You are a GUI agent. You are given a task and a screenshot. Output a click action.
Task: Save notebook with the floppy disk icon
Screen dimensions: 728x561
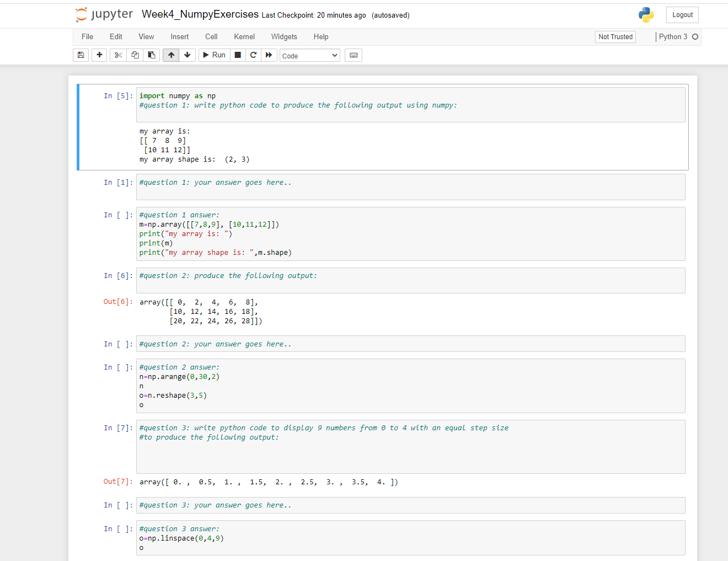point(81,55)
